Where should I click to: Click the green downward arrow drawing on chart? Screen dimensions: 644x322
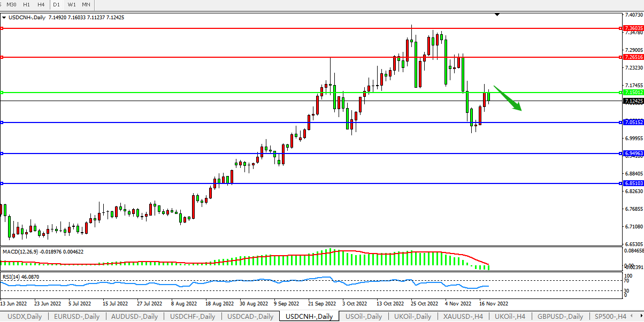point(508,98)
